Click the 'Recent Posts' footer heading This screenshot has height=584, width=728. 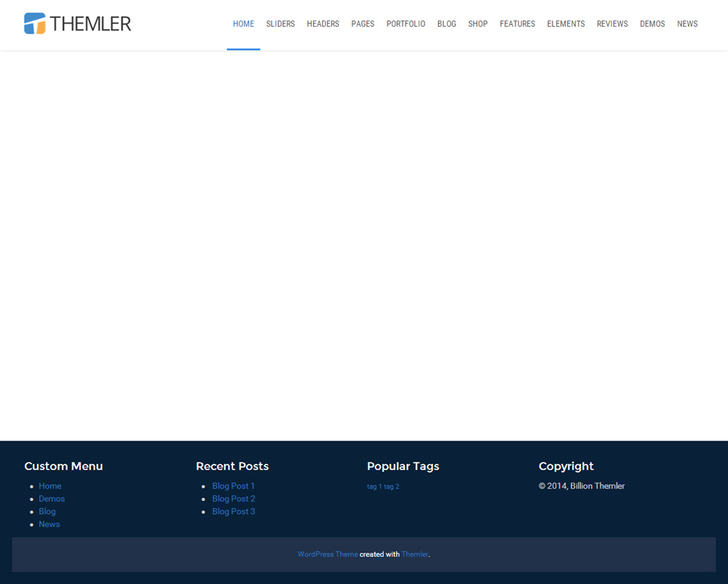pyautogui.click(x=232, y=466)
